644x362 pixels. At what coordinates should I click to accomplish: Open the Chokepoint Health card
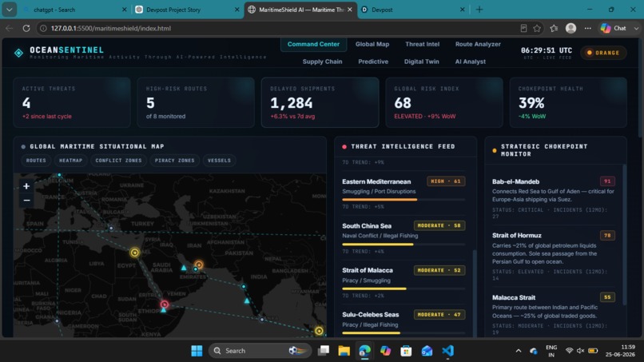point(568,102)
